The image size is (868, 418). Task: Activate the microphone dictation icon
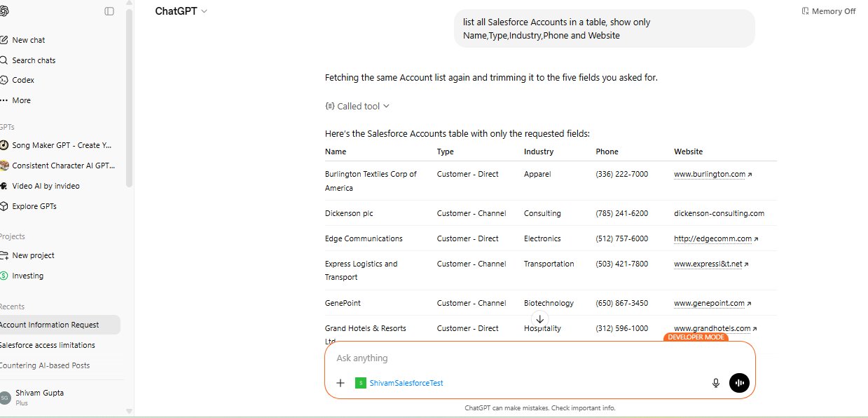coord(715,383)
